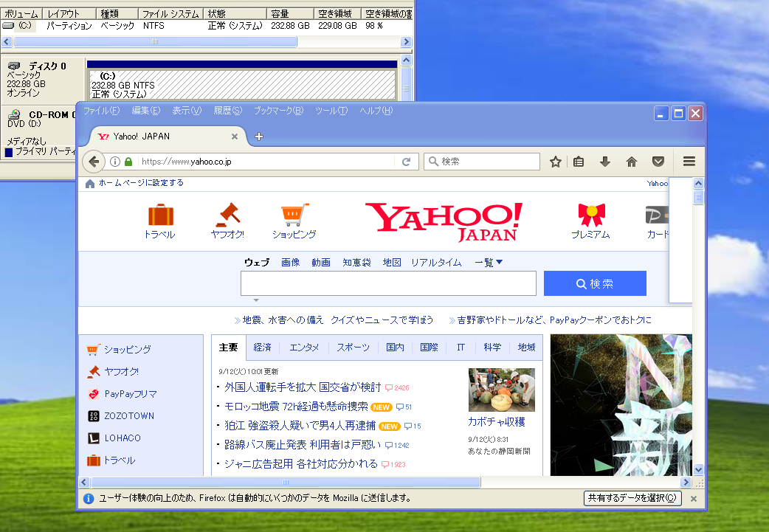
Task: Click the blue 検索 button
Action: click(595, 284)
